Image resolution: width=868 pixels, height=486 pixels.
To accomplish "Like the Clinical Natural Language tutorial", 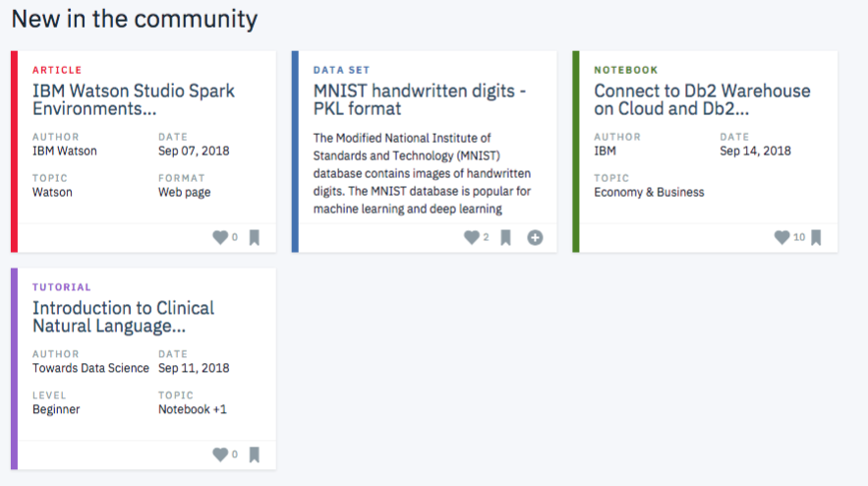I will 220,455.
